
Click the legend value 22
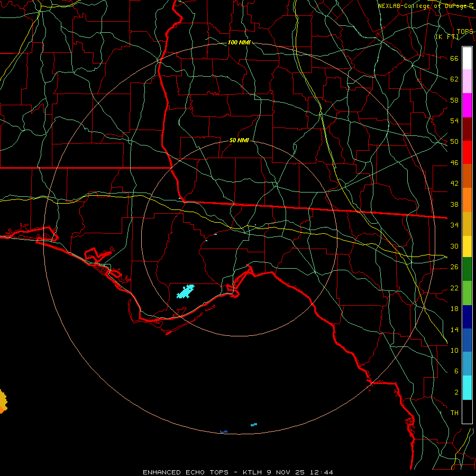(x=454, y=288)
